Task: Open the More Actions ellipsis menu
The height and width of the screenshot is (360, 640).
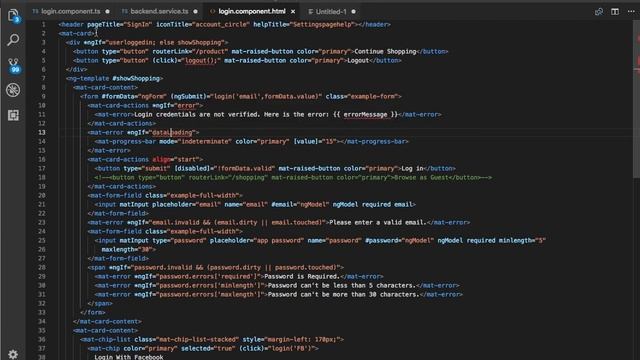Action: coord(631,11)
